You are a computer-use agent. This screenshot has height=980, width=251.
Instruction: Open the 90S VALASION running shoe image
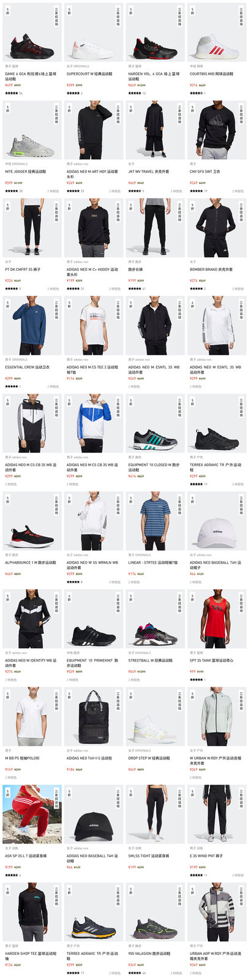tap(155, 913)
